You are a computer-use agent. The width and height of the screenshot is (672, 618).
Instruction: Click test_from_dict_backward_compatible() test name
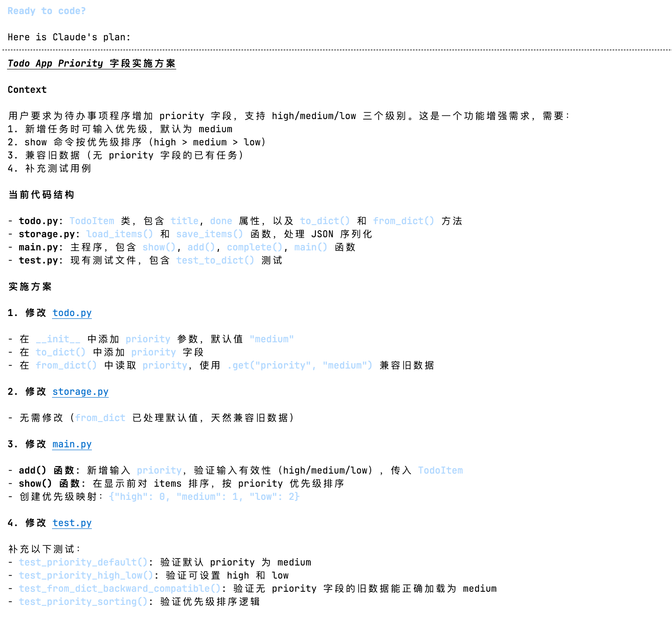119,588
